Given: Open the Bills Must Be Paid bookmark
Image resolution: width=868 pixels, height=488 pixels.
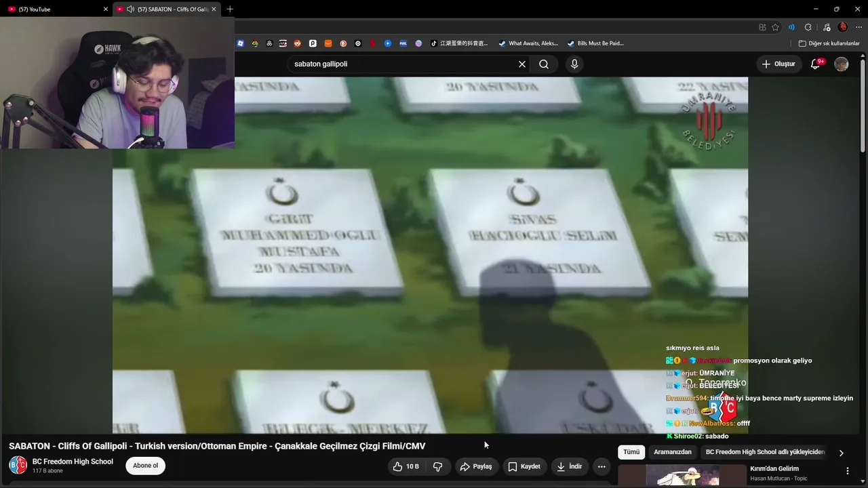Looking at the screenshot, I should (x=595, y=43).
